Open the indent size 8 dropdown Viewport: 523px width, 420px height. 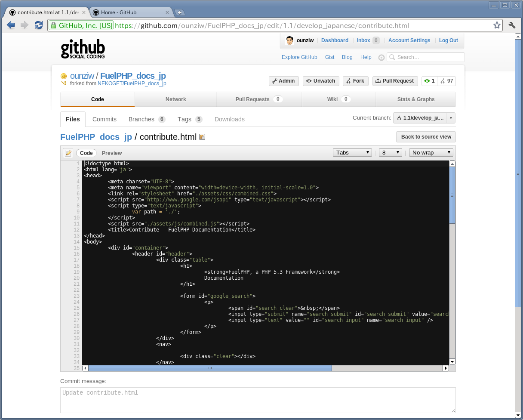pos(391,152)
